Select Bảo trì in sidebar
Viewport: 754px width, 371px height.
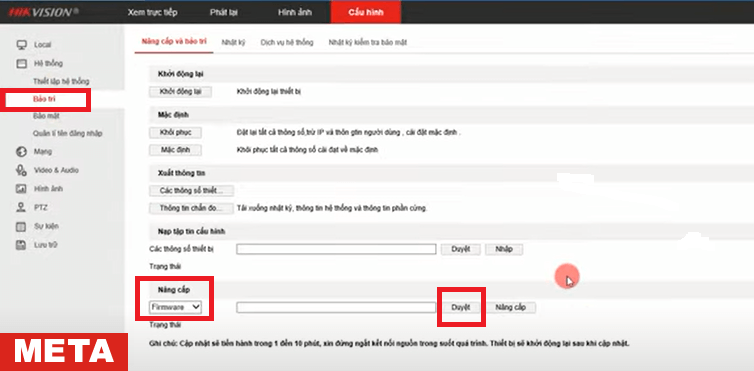click(x=45, y=99)
